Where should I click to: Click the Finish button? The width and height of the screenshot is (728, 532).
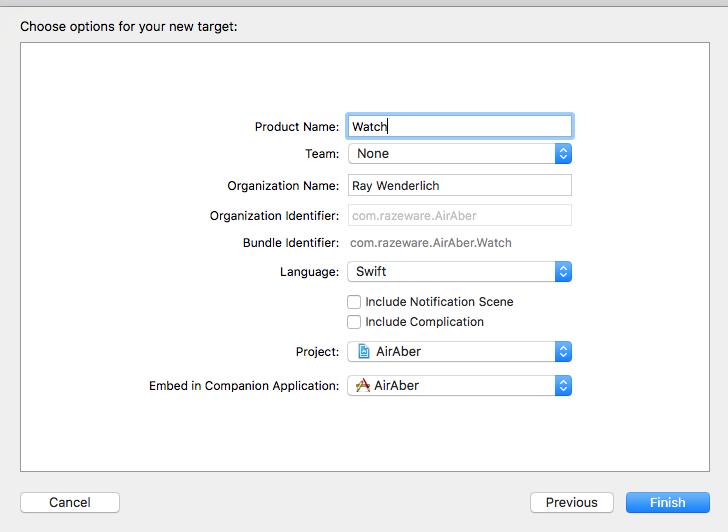(x=667, y=502)
